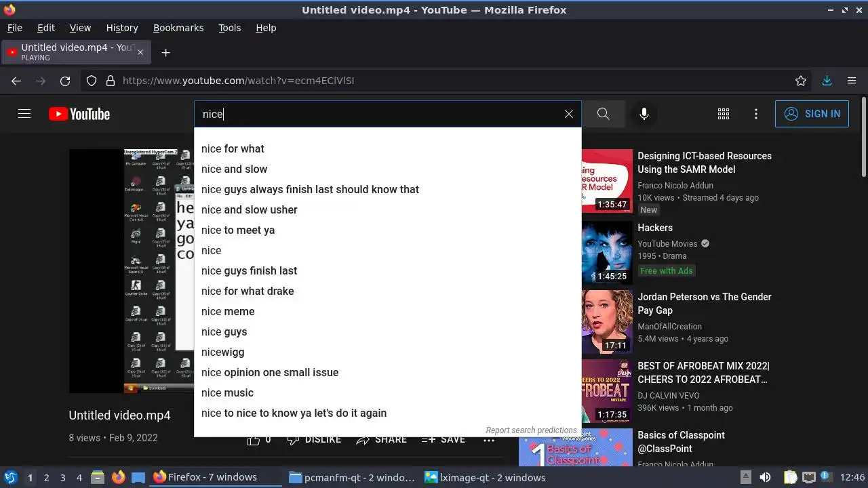Select suggestion 'nice and slow usher'

(388, 209)
